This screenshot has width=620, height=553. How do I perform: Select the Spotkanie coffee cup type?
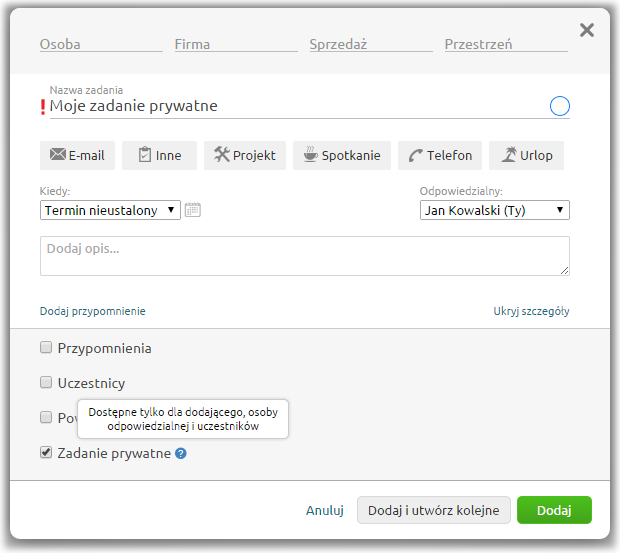coord(342,155)
